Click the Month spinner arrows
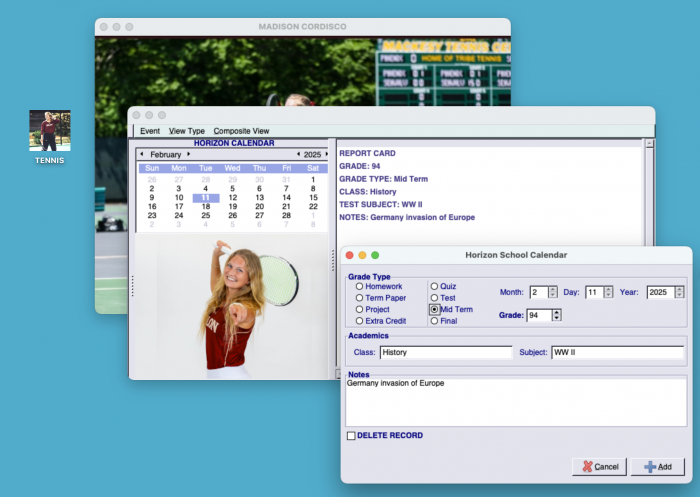The width and height of the screenshot is (700, 497). (x=554, y=293)
